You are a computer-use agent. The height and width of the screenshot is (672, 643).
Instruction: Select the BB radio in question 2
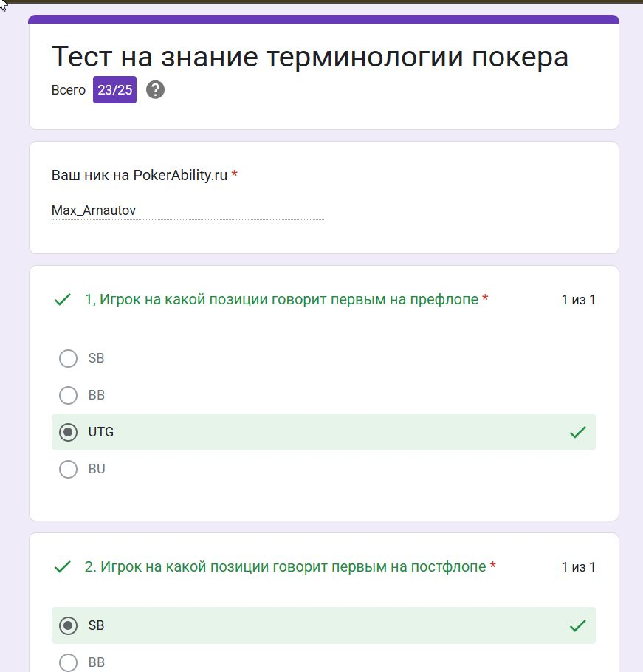coord(68,662)
